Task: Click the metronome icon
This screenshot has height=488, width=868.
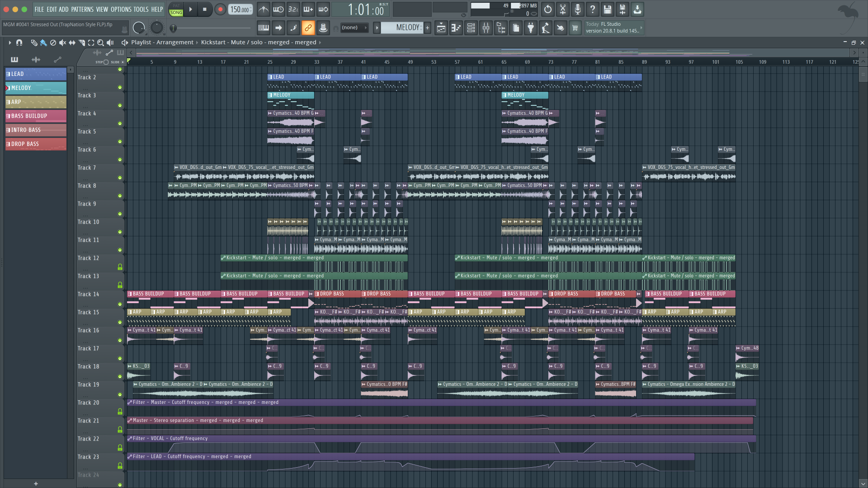Action: tap(264, 9)
